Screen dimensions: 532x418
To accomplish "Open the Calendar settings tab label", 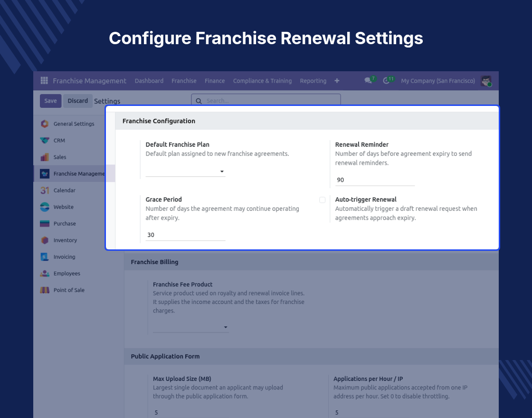I will pyautogui.click(x=65, y=190).
